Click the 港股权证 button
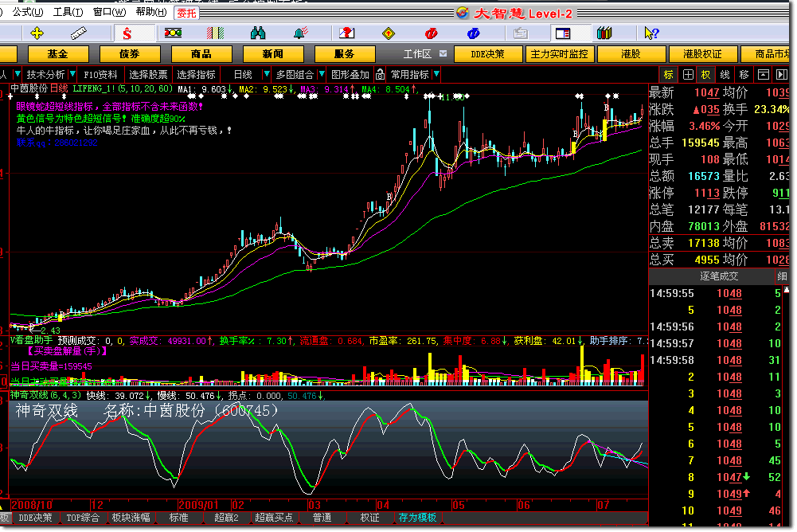Screen dimensions: 797x532 703,54
